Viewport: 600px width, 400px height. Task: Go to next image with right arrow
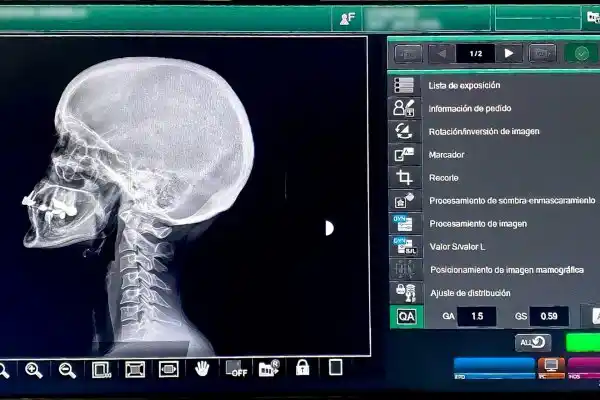509,53
